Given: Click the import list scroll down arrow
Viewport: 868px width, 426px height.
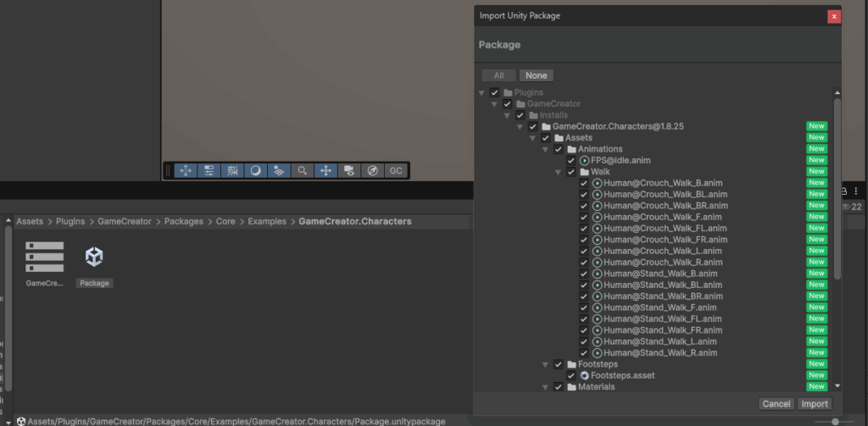Looking at the screenshot, I should tap(837, 385).
